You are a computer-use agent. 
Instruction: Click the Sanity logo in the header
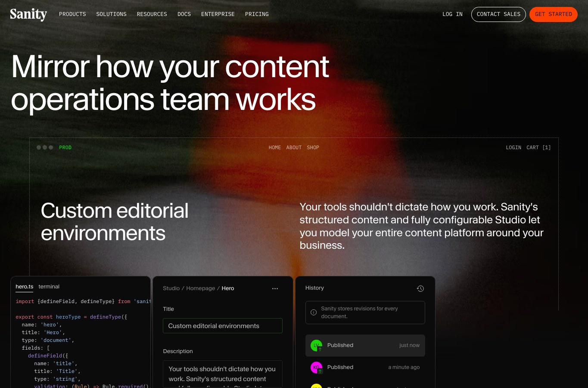(x=28, y=14)
